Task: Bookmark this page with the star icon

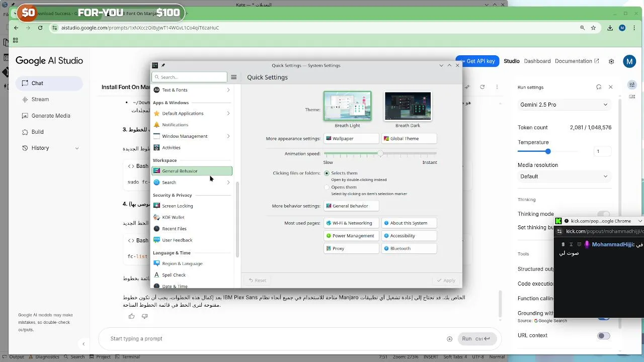Action: point(594,28)
